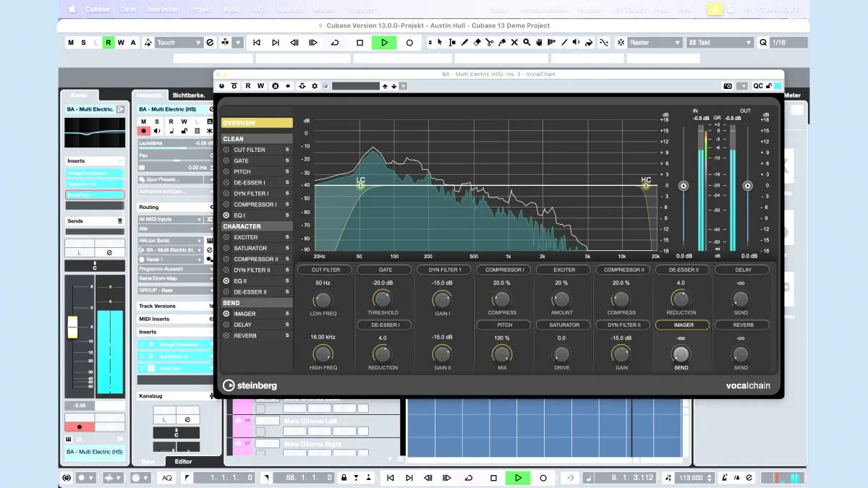Image resolution: width=868 pixels, height=488 pixels.
Task: Click the HC high-cut handle on the graph
Action: [x=646, y=185]
